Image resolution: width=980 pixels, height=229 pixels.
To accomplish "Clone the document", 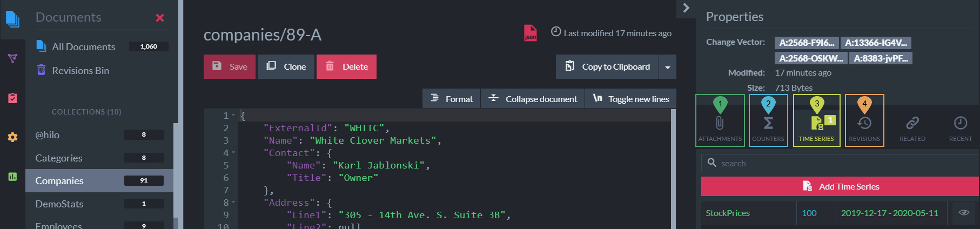I will click(286, 67).
